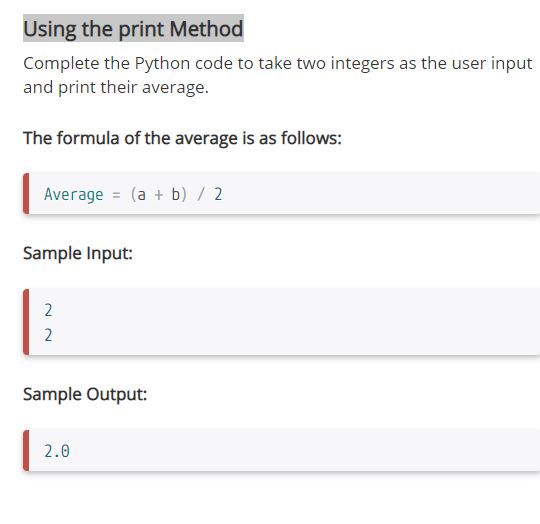The width and height of the screenshot is (540, 524).
Task: Click the red bar beside sample output block
Action: click(x=26, y=450)
